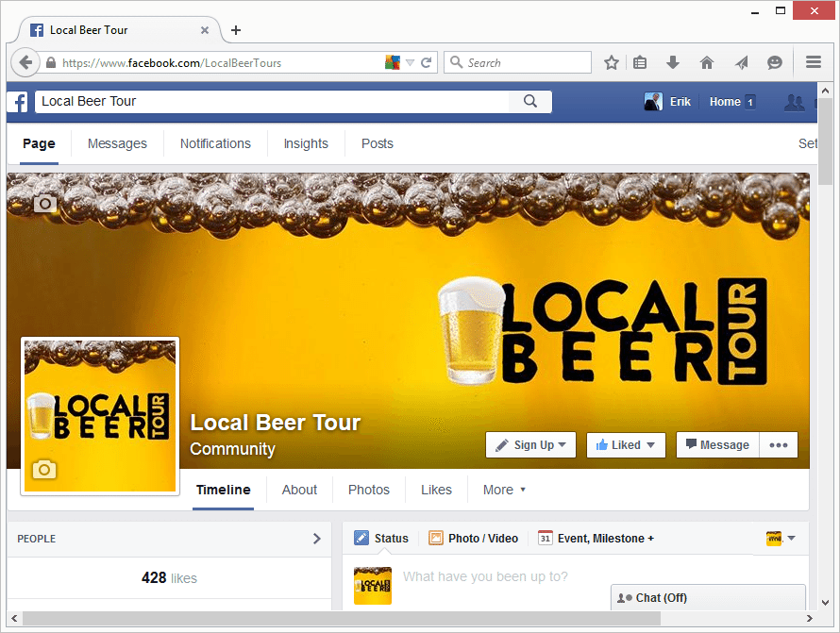This screenshot has width=840, height=633.
Task: Click the Photo / Video icon
Action: click(435, 538)
